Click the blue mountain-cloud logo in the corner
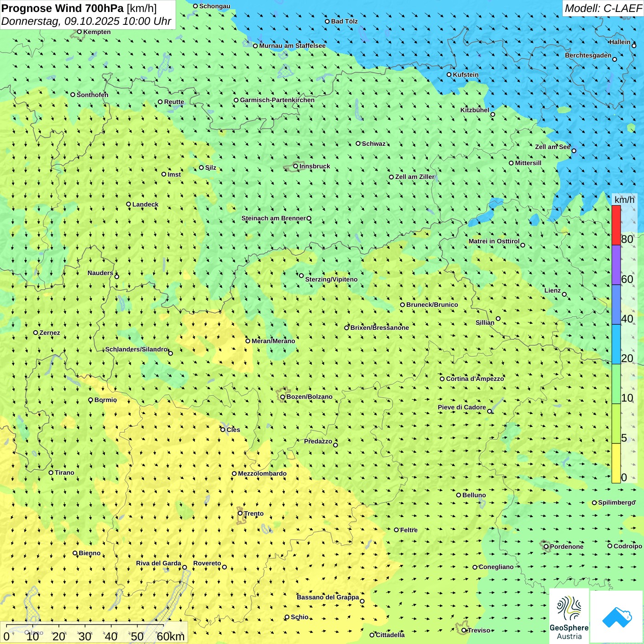Viewport: 644px width, 644px height. point(616,617)
